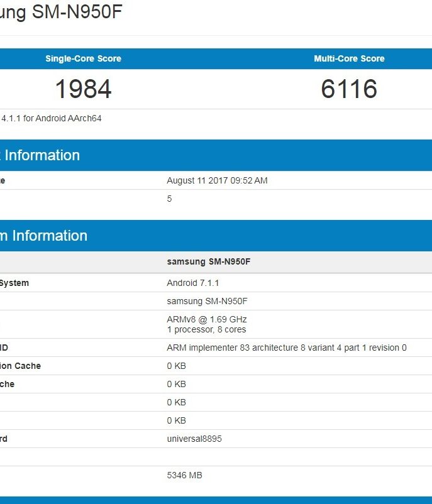Click the Operating System row label
Viewport: 432px width, 504px height.
tap(14, 283)
